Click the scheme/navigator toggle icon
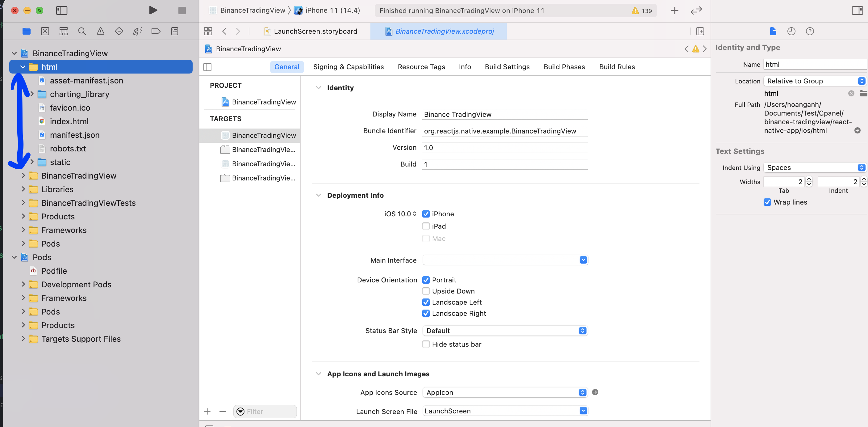Screen dimensions: 868x427 (61, 10)
